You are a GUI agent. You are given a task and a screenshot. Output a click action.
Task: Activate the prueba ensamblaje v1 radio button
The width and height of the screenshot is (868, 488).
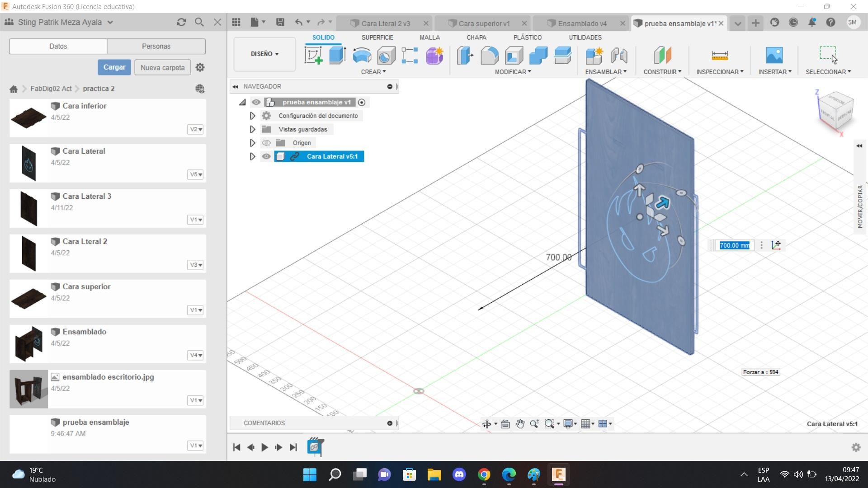point(362,103)
